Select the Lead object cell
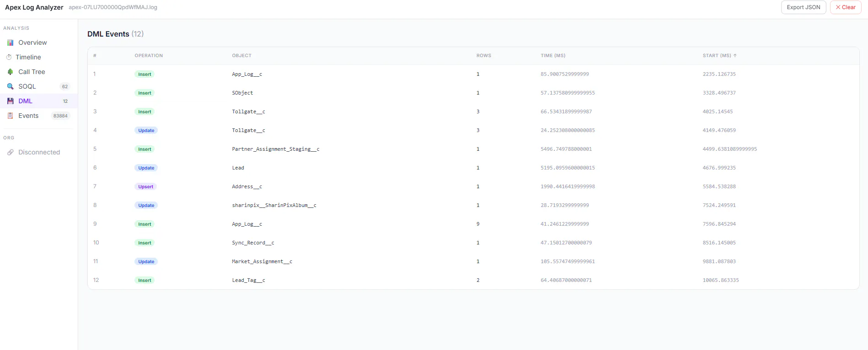The width and height of the screenshot is (868, 350). [x=238, y=168]
